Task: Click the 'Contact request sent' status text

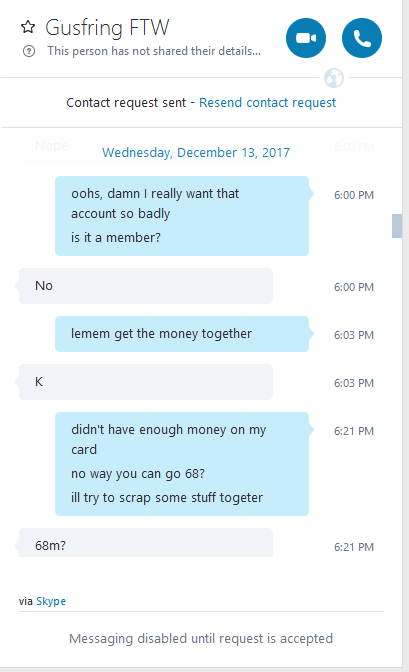Action: tap(126, 103)
